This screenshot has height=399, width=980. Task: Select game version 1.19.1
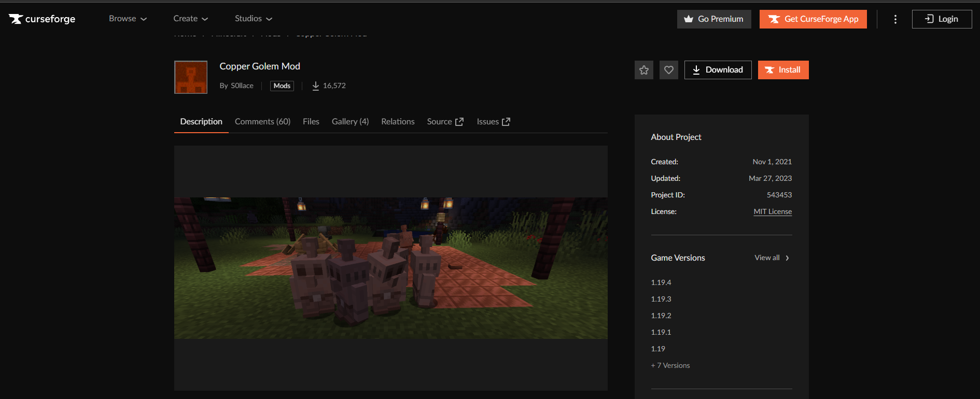[661, 332]
